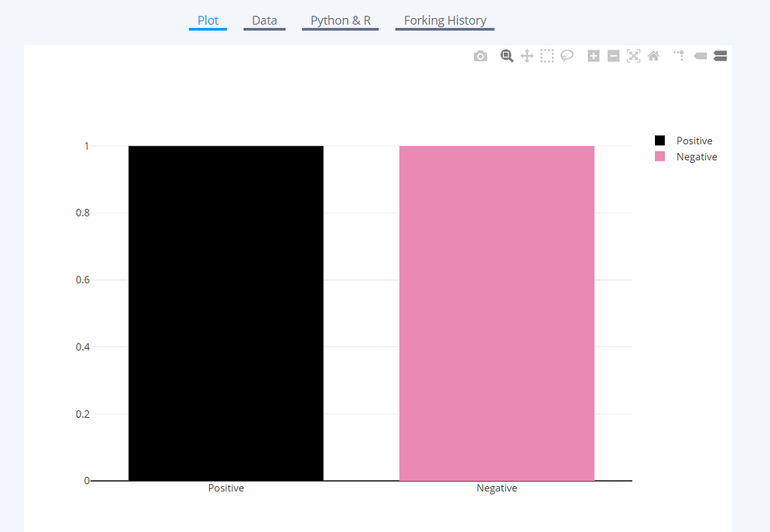The width and height of the screenshot is (770, 532).
Task: Choose the Box Select tool
Action: [547, 56]
